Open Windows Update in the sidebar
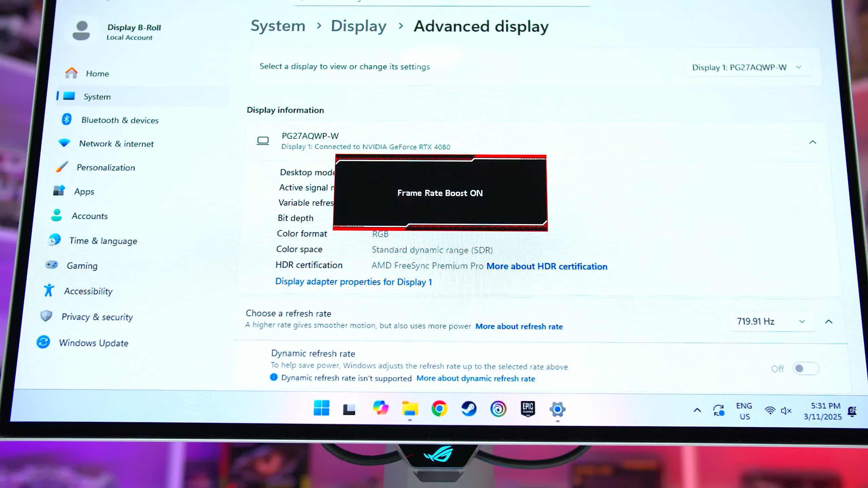Viewport: 868px width, 488px height. [x=94, y=343]
